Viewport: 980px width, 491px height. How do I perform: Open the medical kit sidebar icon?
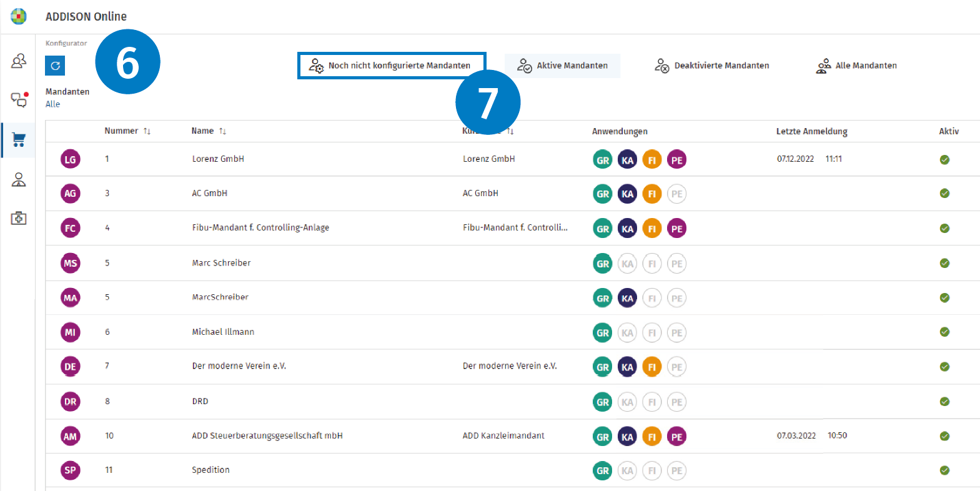coord(19,218)
